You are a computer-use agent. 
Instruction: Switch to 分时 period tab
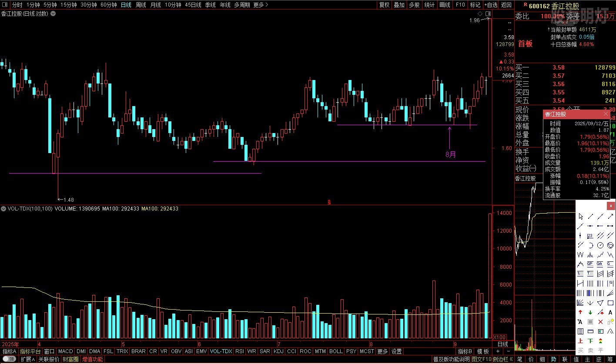tap(17, 5)
